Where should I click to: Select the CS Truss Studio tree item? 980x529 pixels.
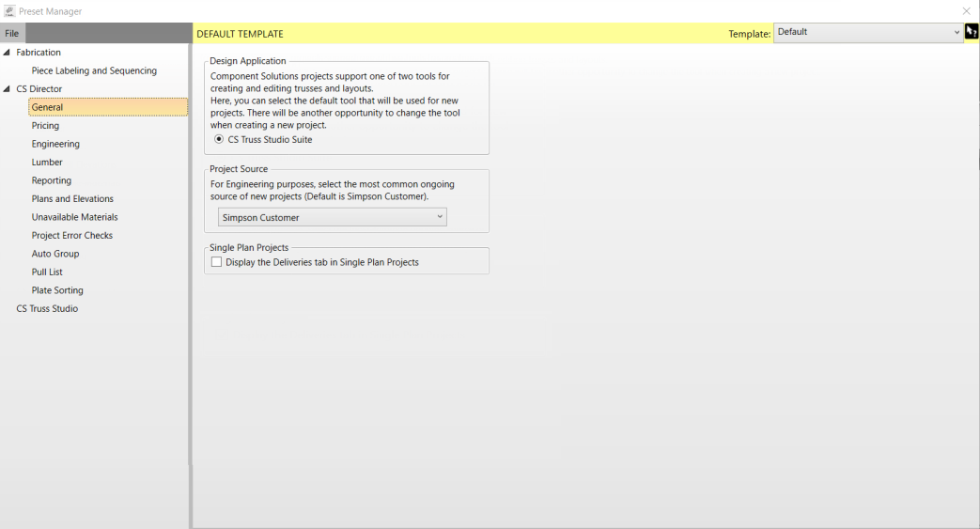47,309
